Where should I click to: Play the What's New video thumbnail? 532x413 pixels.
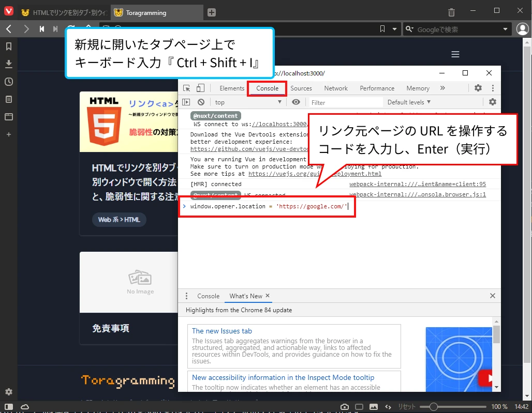point(459,359)
